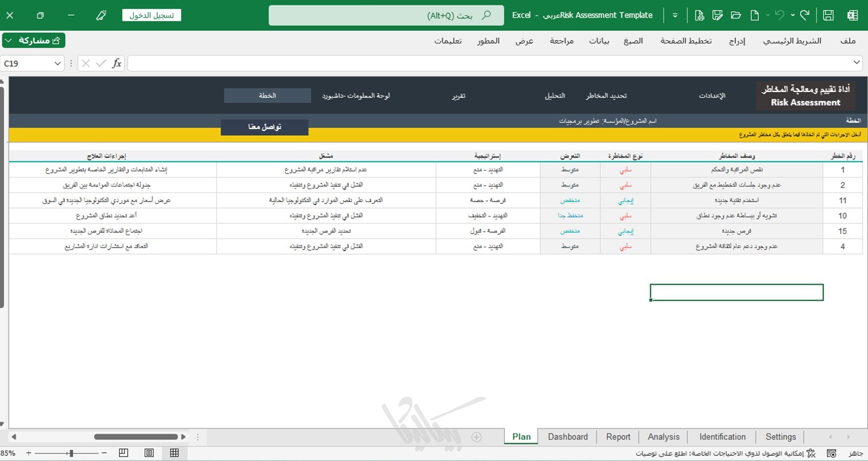Open the تعليمات help tab
The width and height of the screenshot is (868, 461).
click(x=448, y=41)
